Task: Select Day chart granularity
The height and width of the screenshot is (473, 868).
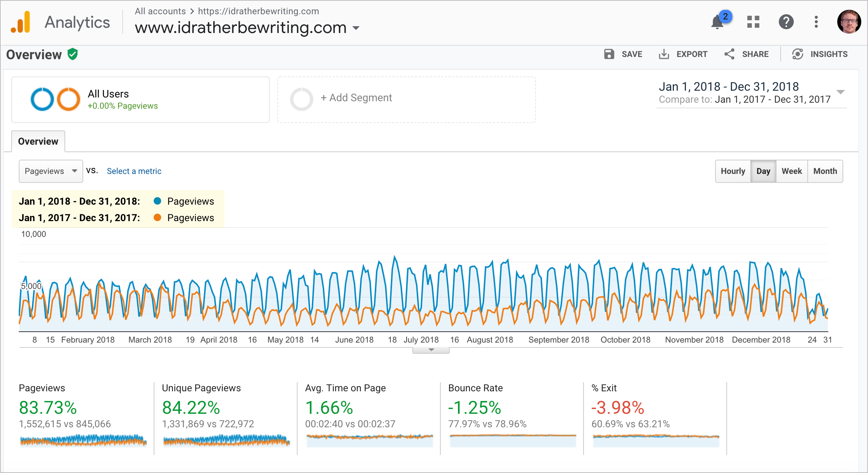Action: [x=763, y=171]
